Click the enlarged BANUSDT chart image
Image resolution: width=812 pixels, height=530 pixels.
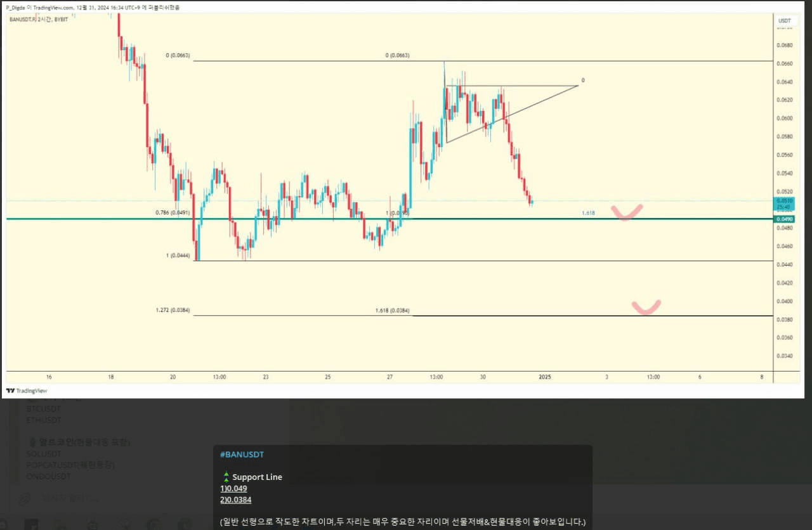403,200
